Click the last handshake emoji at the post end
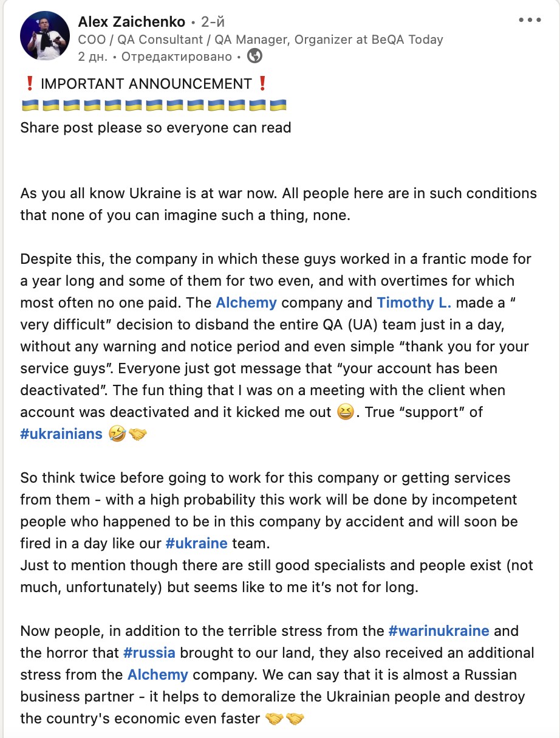The height and width of the screenshot is (738, 560). point(295,719)
